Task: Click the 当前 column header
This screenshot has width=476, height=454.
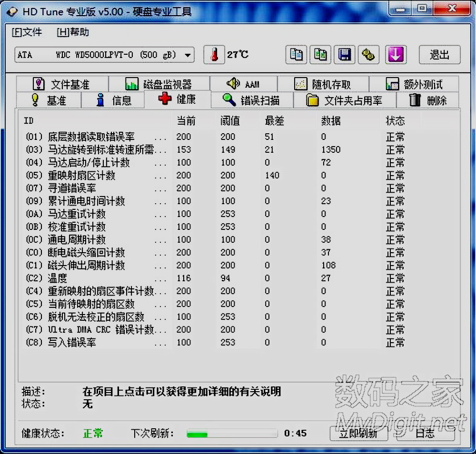Action: point(186,121)
